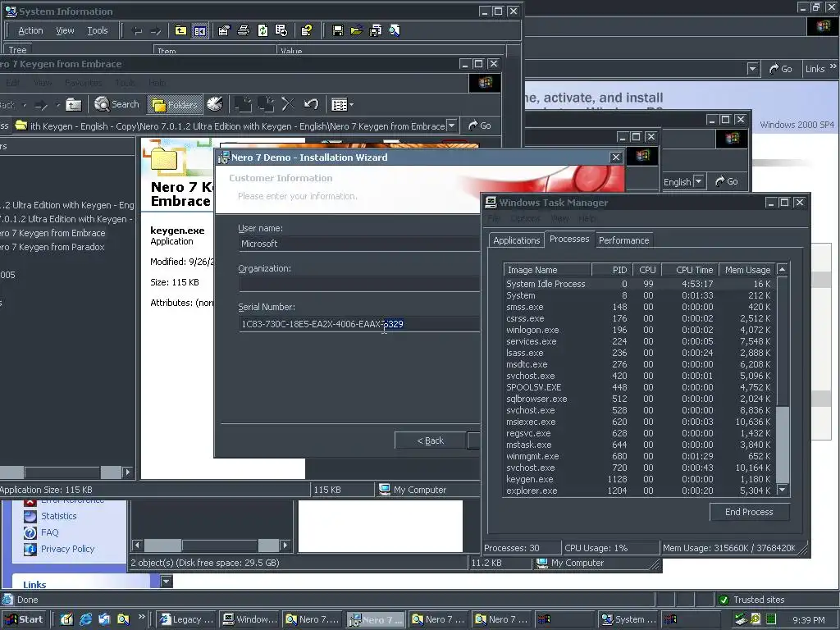840x630 pixels.
Task: Click the Copy To icon in Explorer toolbar
Action: [266, 104]
